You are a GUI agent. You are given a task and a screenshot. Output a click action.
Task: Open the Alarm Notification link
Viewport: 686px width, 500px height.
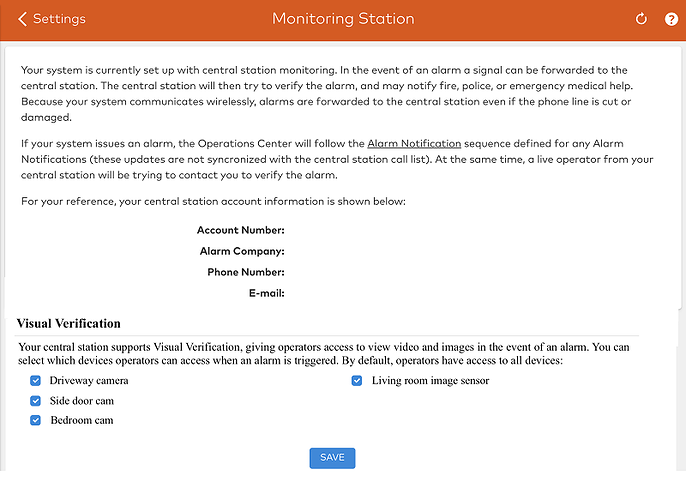tap(414, 145)
